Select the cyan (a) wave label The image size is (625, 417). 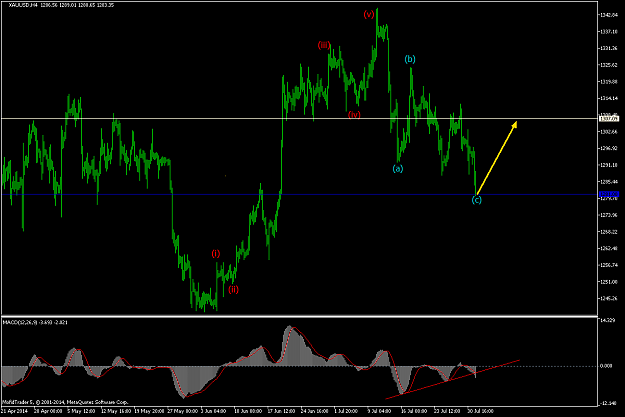click(397, 169)
